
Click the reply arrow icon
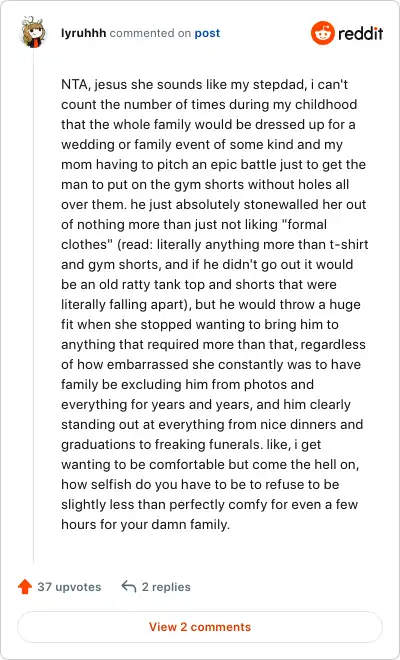pyautogui.click(x=128, y=586)
